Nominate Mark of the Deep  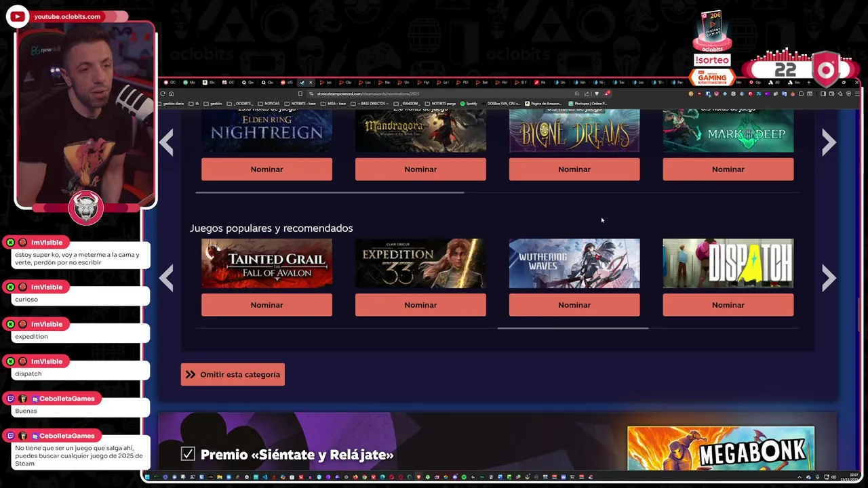728,169
